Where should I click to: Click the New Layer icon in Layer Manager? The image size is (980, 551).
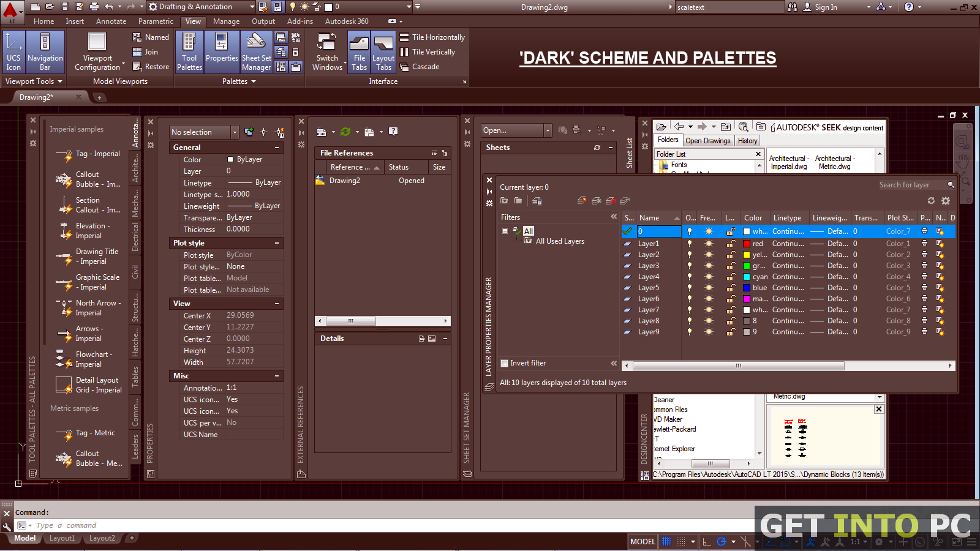coord(582,201)
